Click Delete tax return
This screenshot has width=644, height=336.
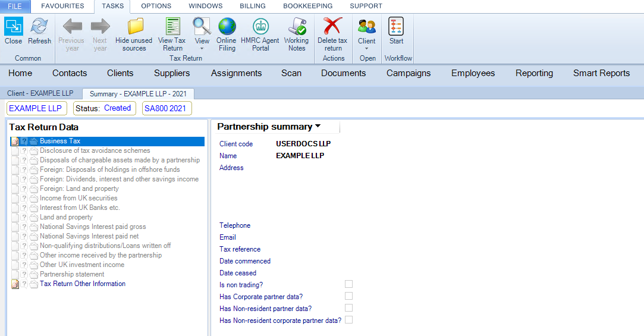click(332, 34)
